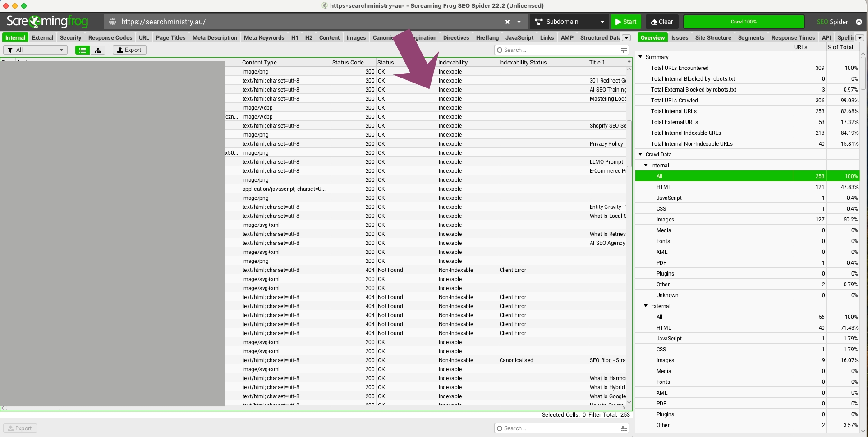Click the Clear crawl button
This screenshot has width=868, height=437.
[x=662, y=22]
